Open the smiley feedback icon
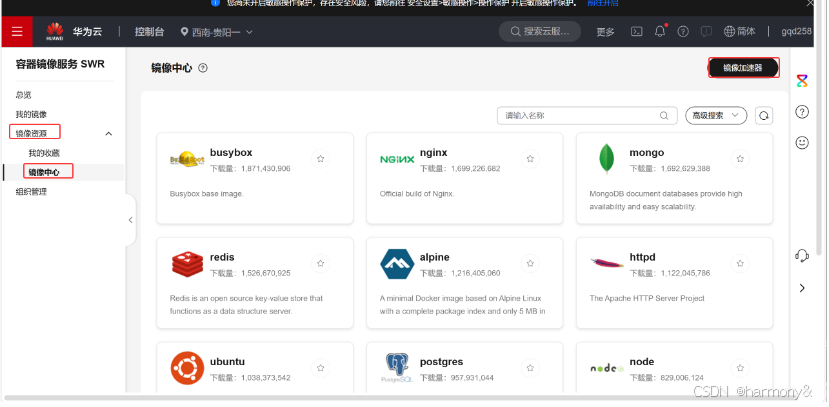The image size is (829, 407). pyautogui.click(x=802, y=143)
